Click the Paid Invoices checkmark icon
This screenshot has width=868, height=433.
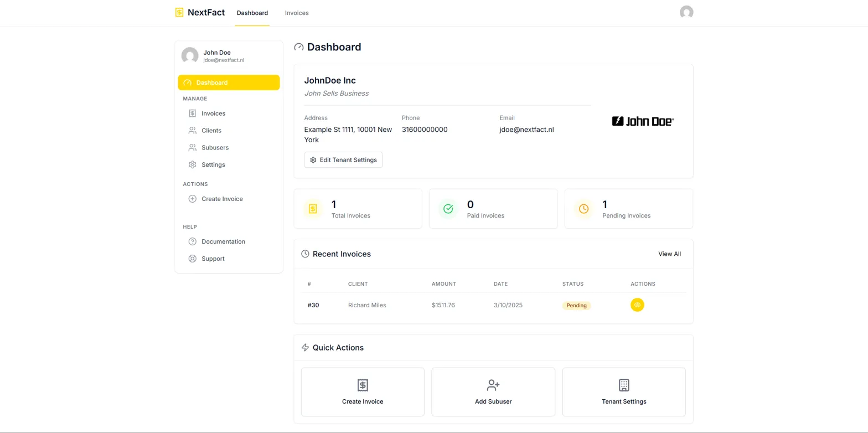[x=448, y=209]
